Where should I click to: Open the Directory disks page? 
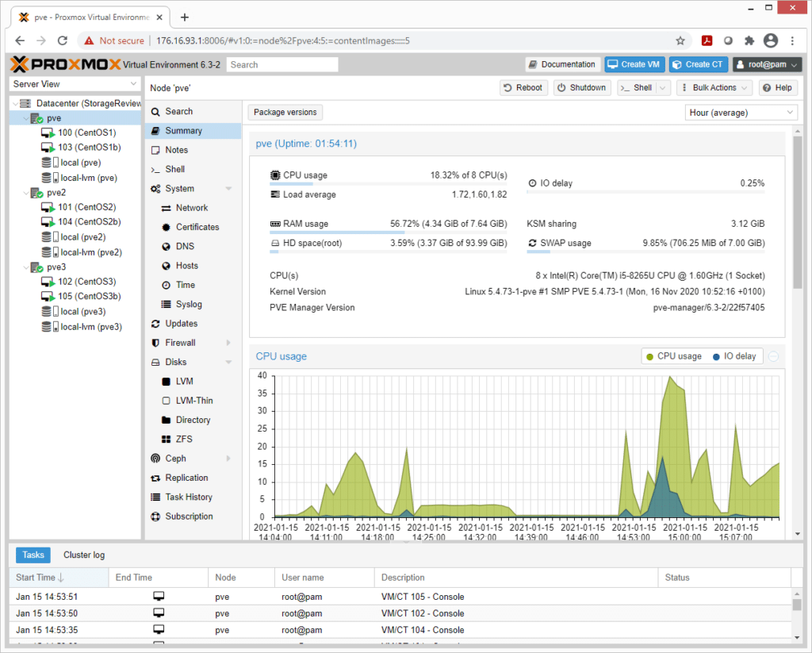(x=193, y=420)
